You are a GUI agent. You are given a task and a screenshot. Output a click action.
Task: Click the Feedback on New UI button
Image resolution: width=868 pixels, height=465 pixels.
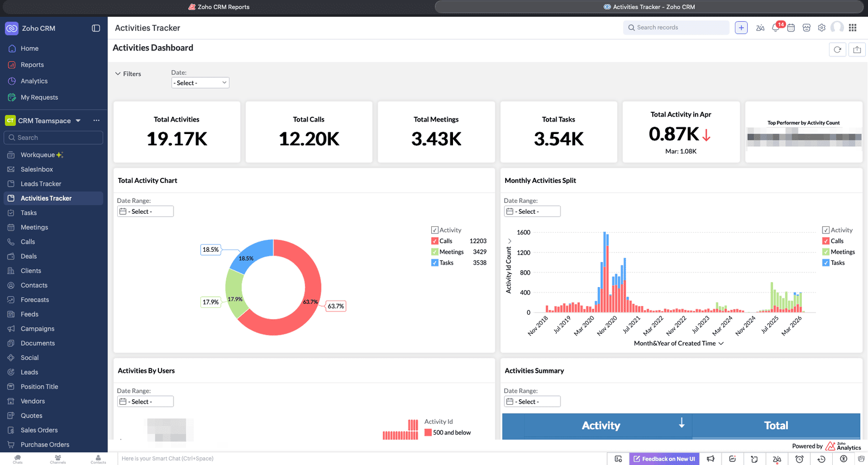tap(664, 459)
